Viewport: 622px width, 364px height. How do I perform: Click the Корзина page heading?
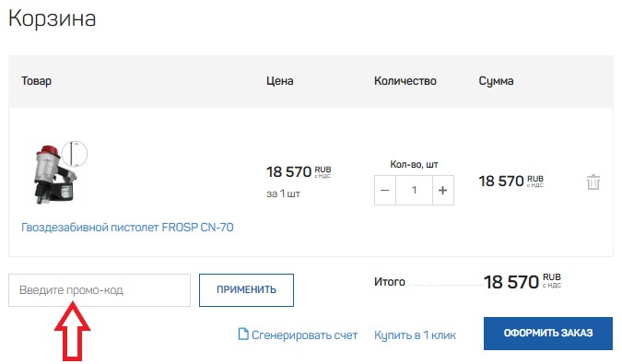[53, 18]
